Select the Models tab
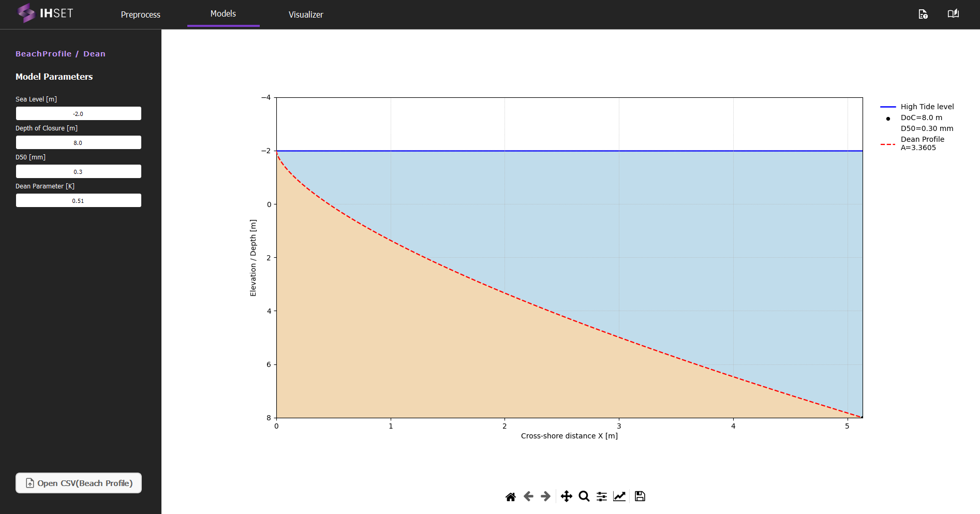This screenshot has height=514, width=980. (222, 13)
